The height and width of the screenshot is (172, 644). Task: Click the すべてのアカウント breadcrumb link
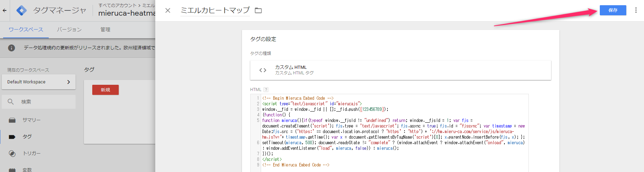coord(117,5)
